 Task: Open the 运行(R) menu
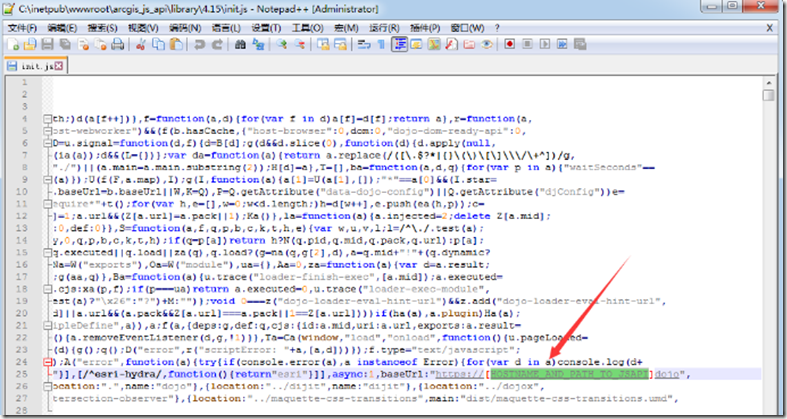[x=384, y=28]
